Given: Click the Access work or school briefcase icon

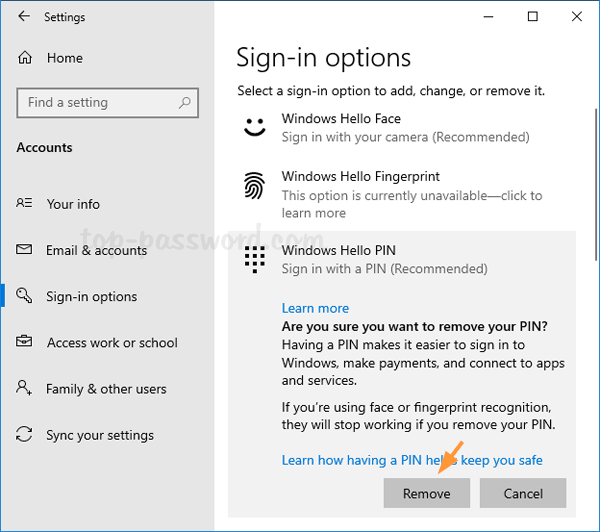Looking at the screenshot, I should pos(25,342).
